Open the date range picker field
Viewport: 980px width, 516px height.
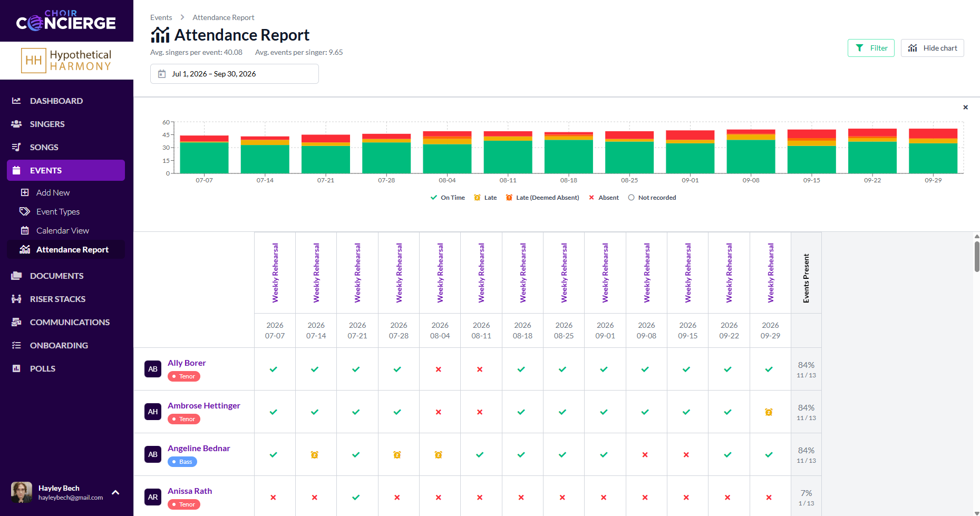pos(235,74)
